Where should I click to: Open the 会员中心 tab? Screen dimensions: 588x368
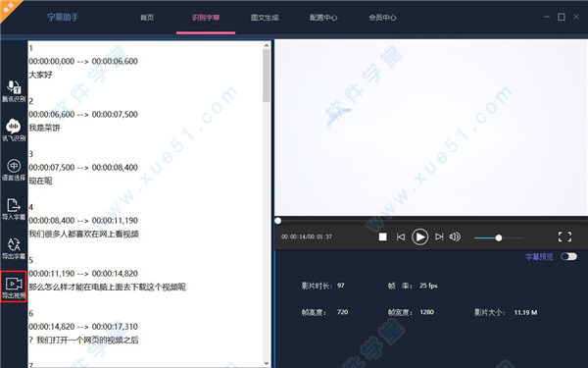coord(382,18)
